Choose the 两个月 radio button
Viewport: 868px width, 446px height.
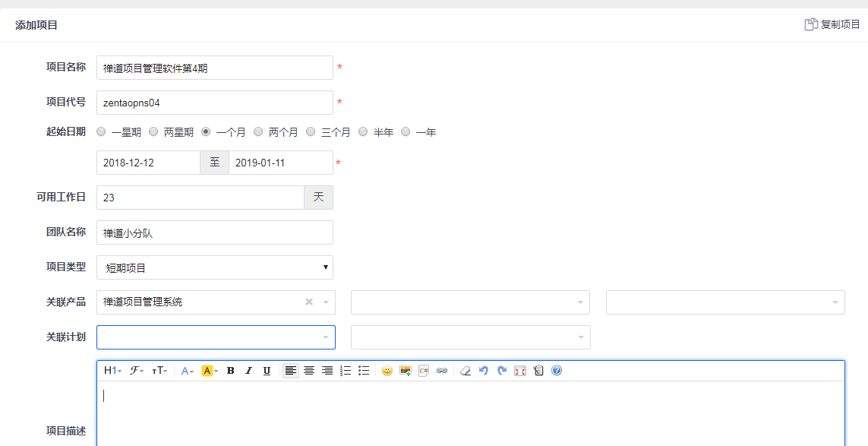click(259, 132)
